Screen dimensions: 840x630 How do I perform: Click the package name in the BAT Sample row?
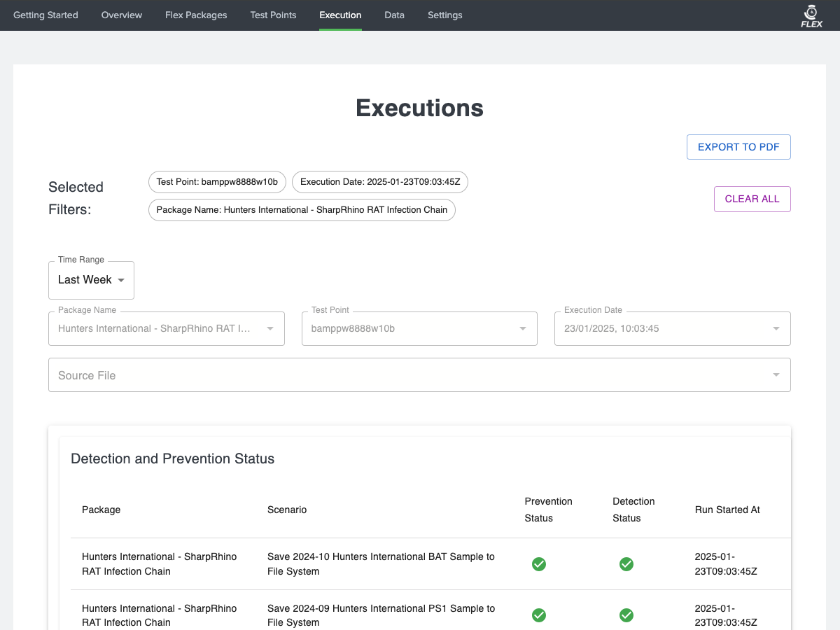(160, 564)
